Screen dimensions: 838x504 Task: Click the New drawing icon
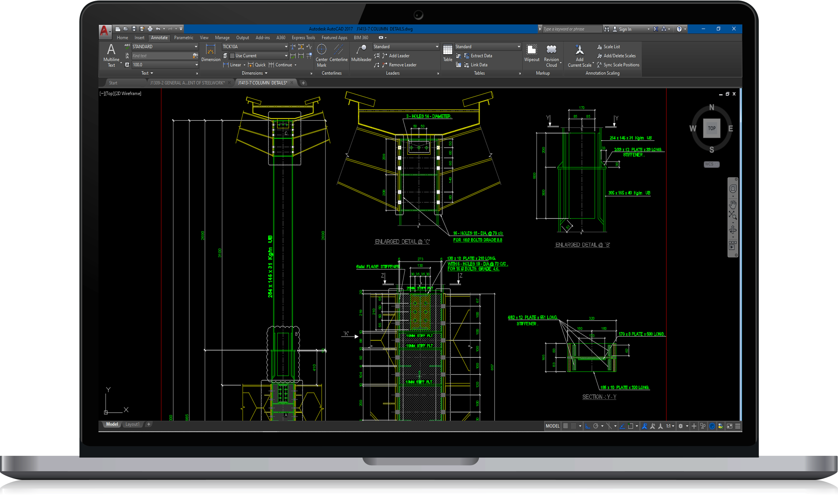[118, 29]
